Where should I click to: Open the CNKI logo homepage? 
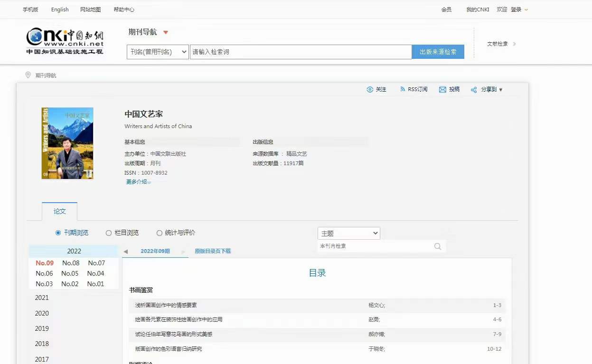pyautogui.click(x=65, y=42)
